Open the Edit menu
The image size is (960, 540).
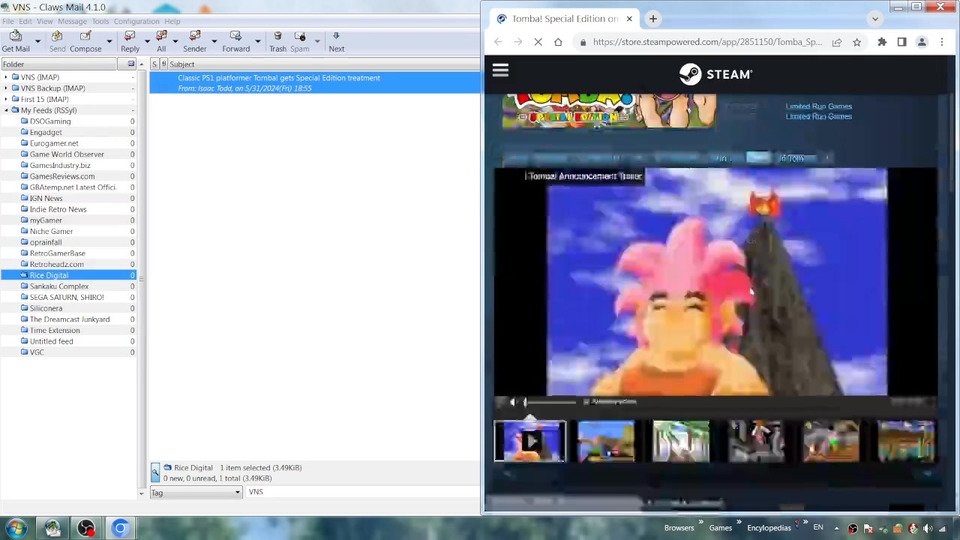(x=25, y=21)
